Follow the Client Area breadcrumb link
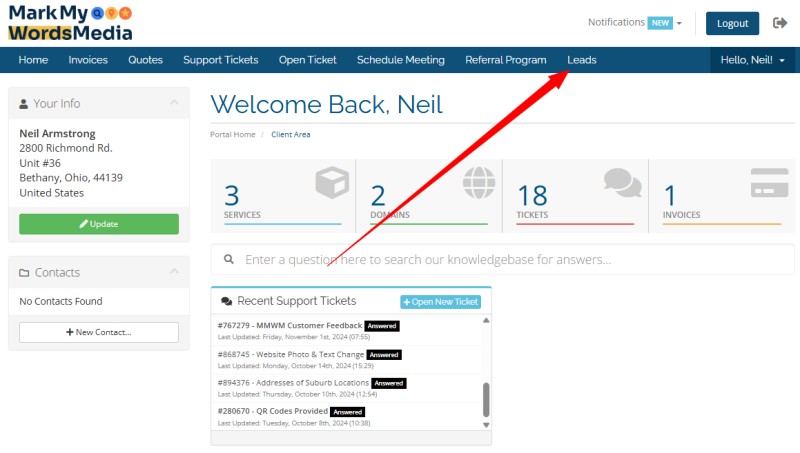This screenshot has height=453, width=800. tap(291, 135)
